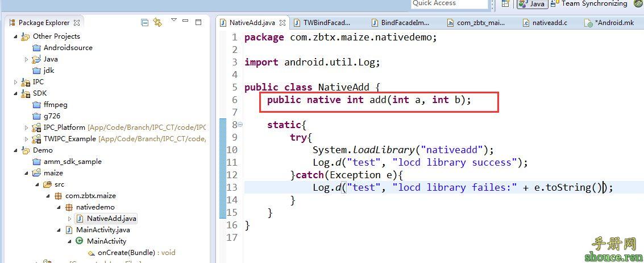Maximize the Package Explorer panel
Viewport: 644px width, 263px height.
tap(198, 22)
